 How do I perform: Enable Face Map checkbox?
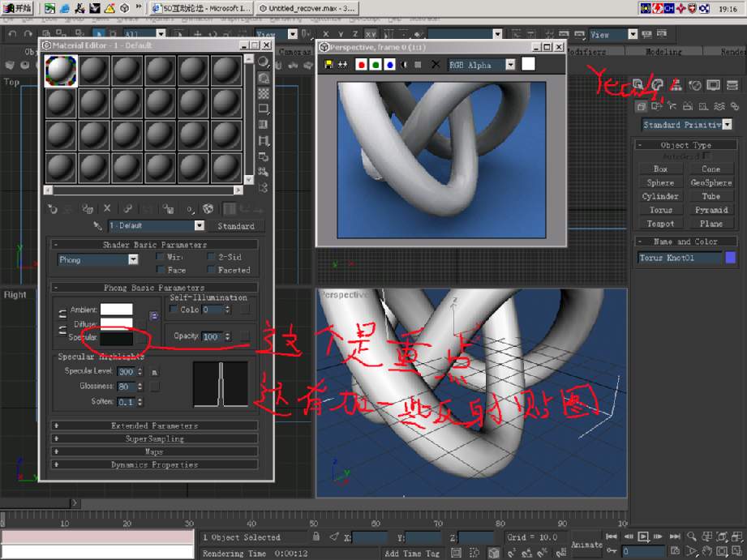pos(161,270)
